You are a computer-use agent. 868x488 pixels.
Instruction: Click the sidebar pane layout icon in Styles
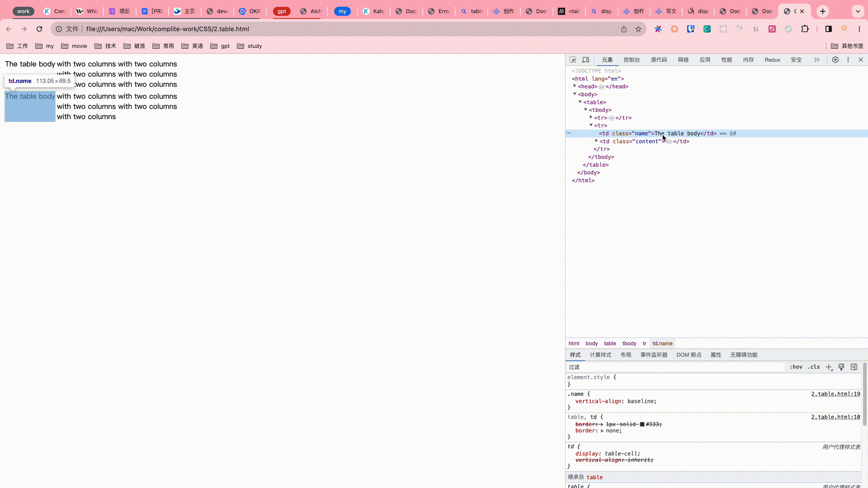click(854, 367)
